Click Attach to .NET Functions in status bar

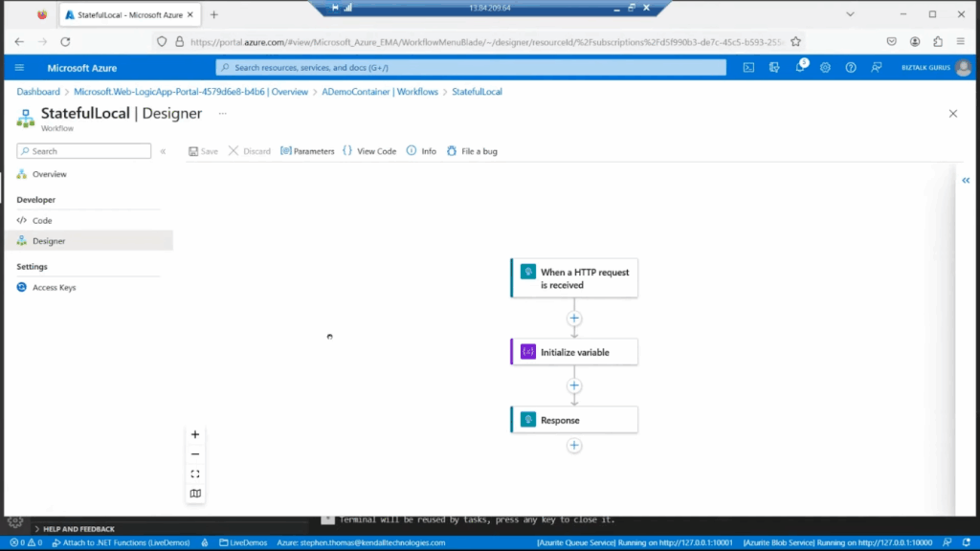pos(122,543)
